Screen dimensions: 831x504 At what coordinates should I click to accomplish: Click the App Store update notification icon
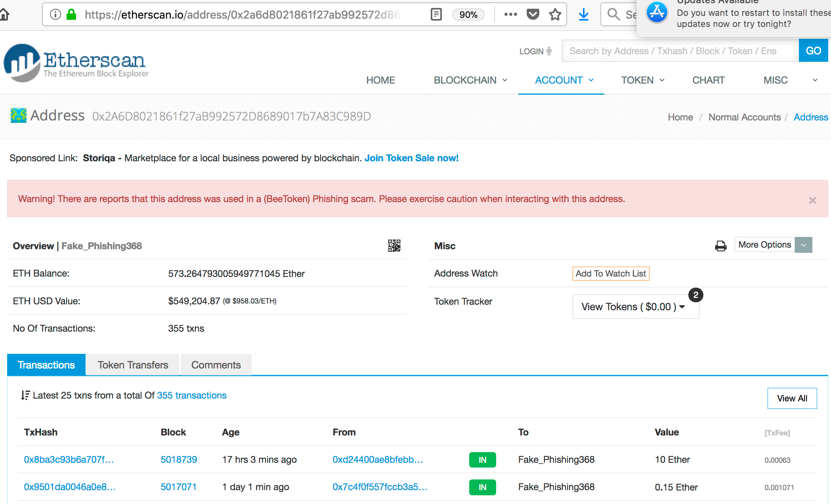pyautogui.click(x=657, y=12)
